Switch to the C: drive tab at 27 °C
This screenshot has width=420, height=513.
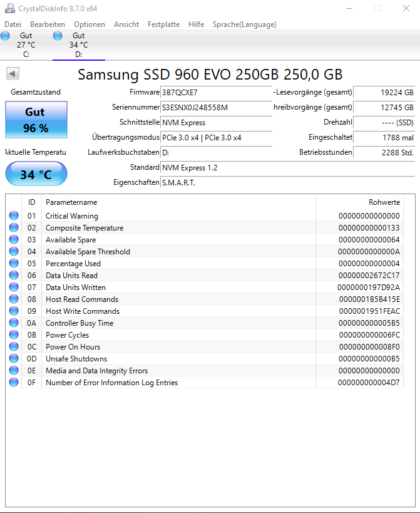tap(26, 45)
